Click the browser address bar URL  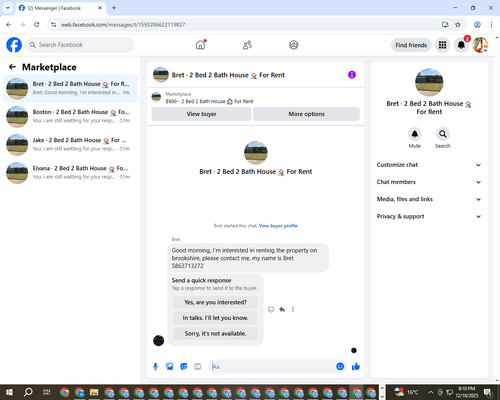(x=123, y=25)
